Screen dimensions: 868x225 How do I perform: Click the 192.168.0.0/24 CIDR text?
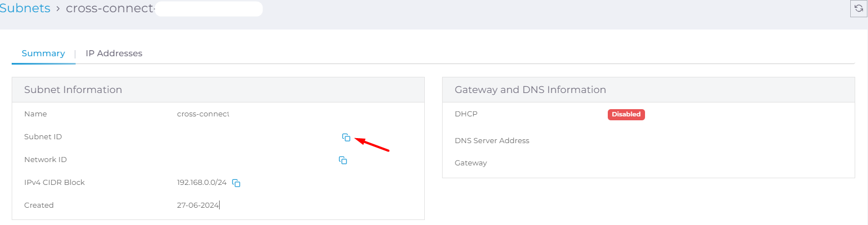(x=202, y=182)
